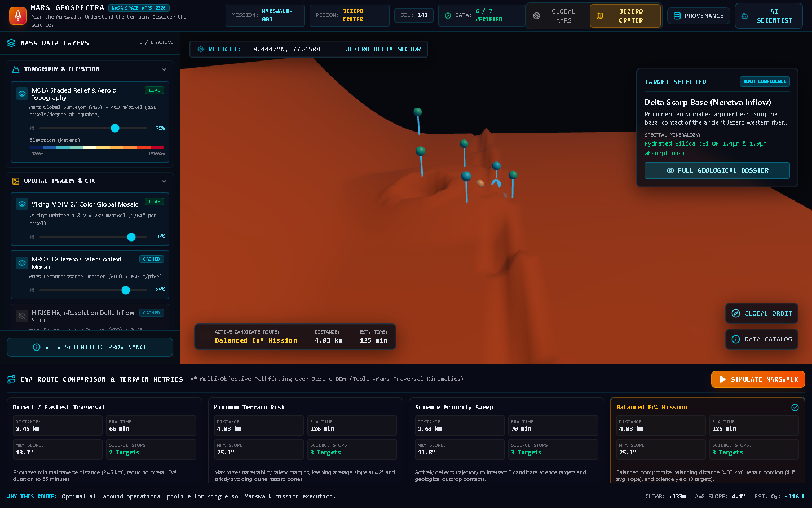
Task: Collapse the Topography & Elevation section
Action: click(164, 69)
